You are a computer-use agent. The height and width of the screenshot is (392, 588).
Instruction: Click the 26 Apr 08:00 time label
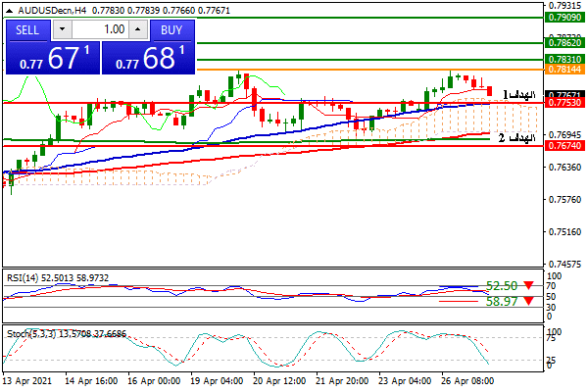(467, 381)
